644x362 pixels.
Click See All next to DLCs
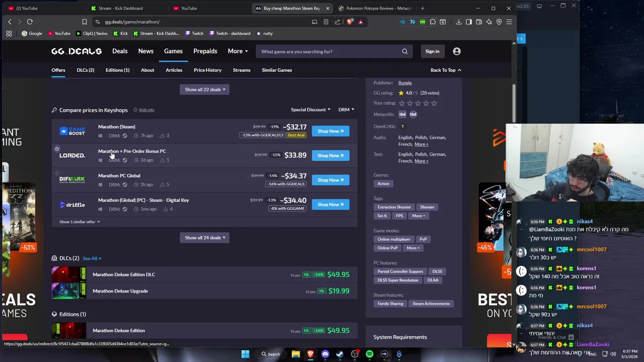pyautogui.click(x=92, y=258)
